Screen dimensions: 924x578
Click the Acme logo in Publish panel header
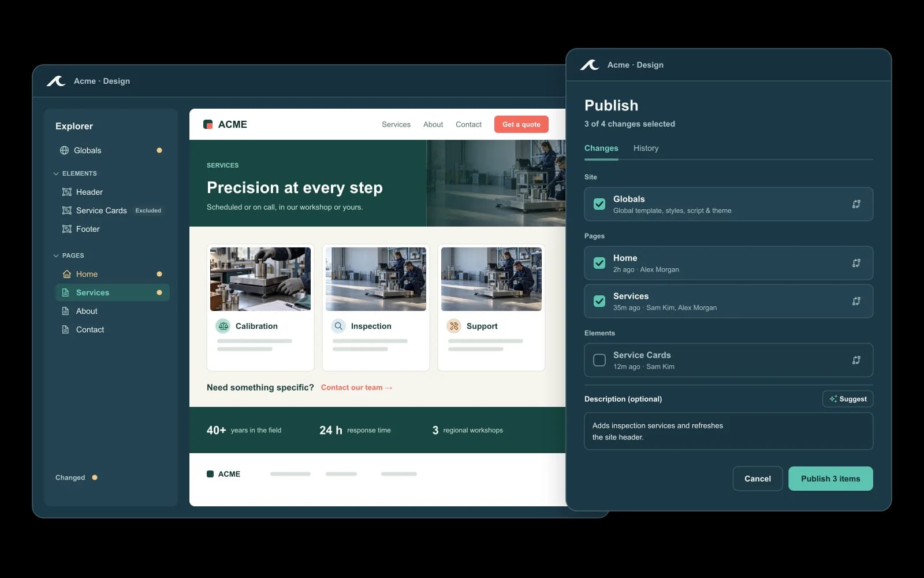pyautogui.click(x=590, y=65)
